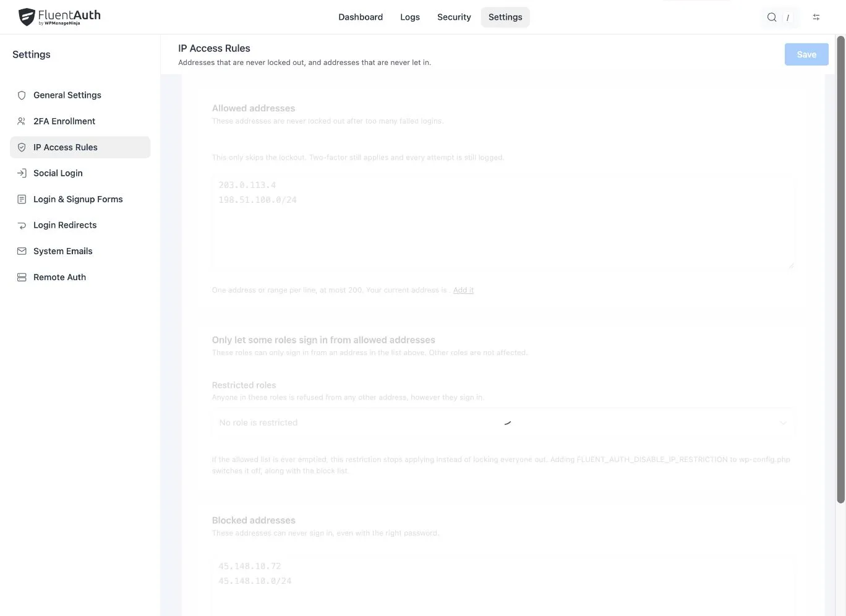Focus the Allowed addresses text area
Image resolution: width=846 pixels, height=616 pixels.
pyautogui.click(x=503, y=223)
